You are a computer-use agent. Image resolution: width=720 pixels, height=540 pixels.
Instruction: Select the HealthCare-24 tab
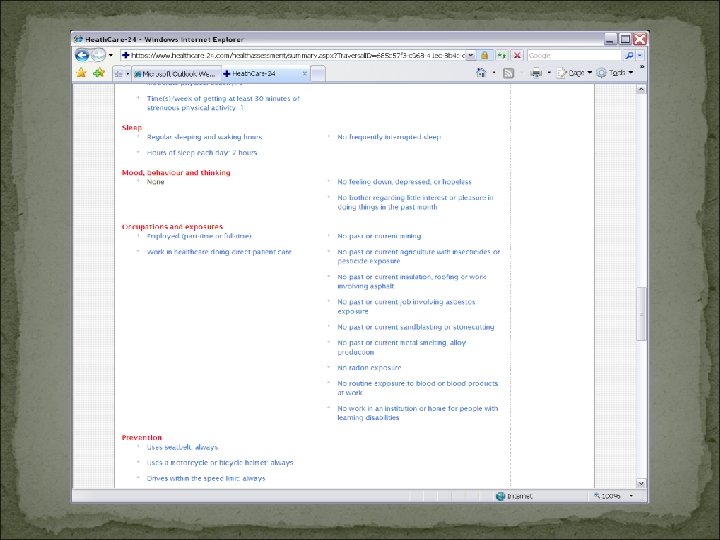point(262,73)
